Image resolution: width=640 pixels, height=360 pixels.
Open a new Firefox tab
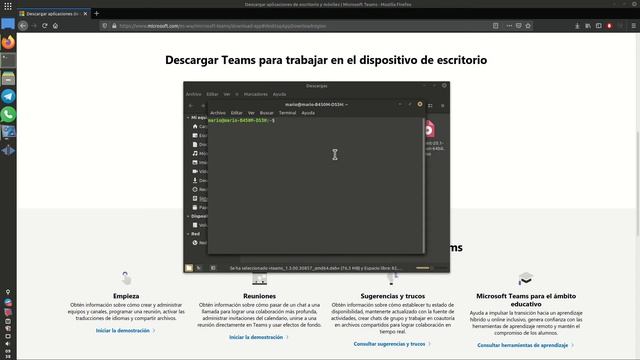[96, 13]
